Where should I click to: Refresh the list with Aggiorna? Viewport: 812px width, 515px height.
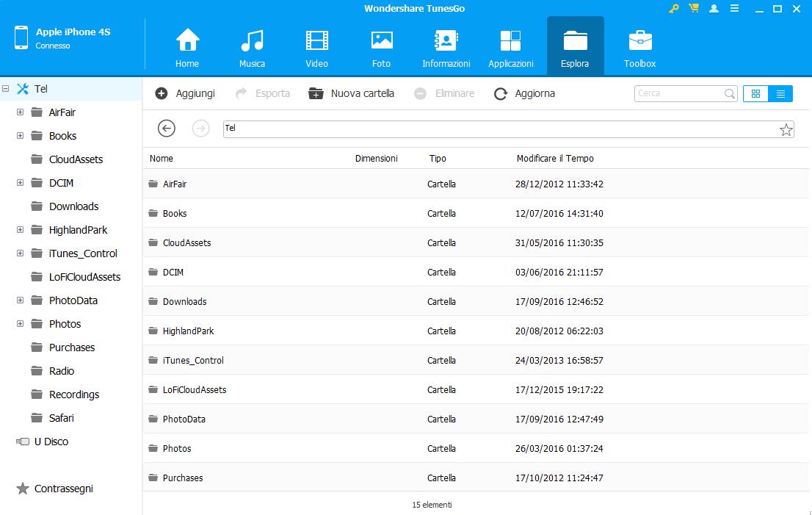[524, 93]
